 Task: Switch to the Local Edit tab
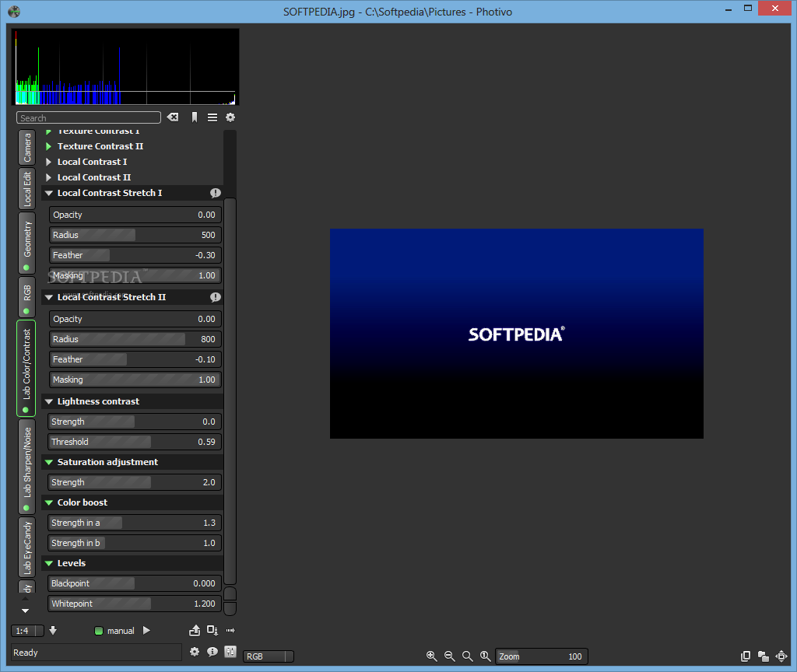(27, 189)
